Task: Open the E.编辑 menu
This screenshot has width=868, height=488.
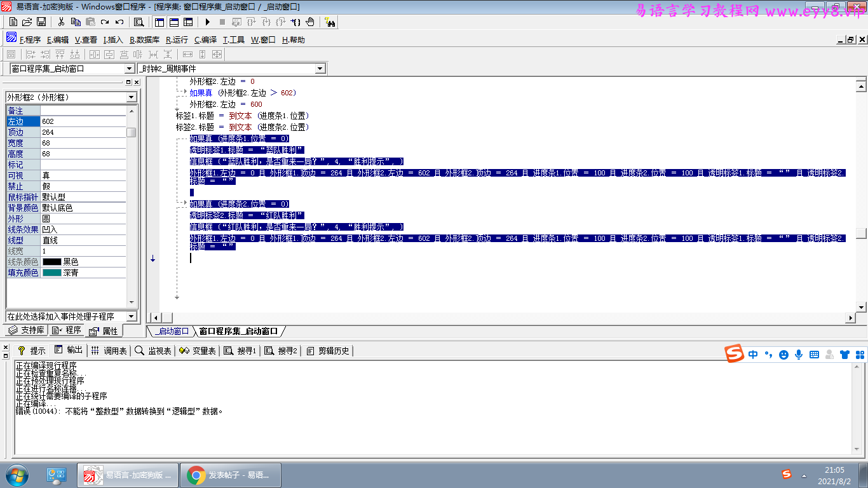Action: [x=58, y=39]
